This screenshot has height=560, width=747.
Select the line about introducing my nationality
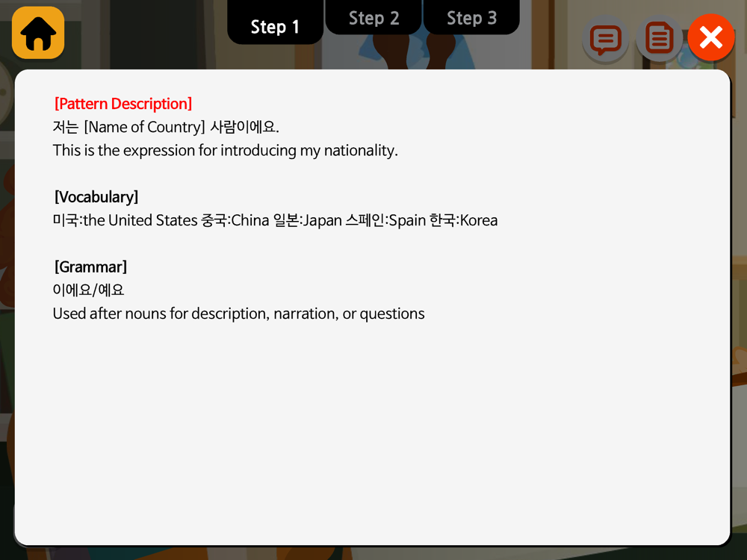pyautogui.click(x=226, y=151)
